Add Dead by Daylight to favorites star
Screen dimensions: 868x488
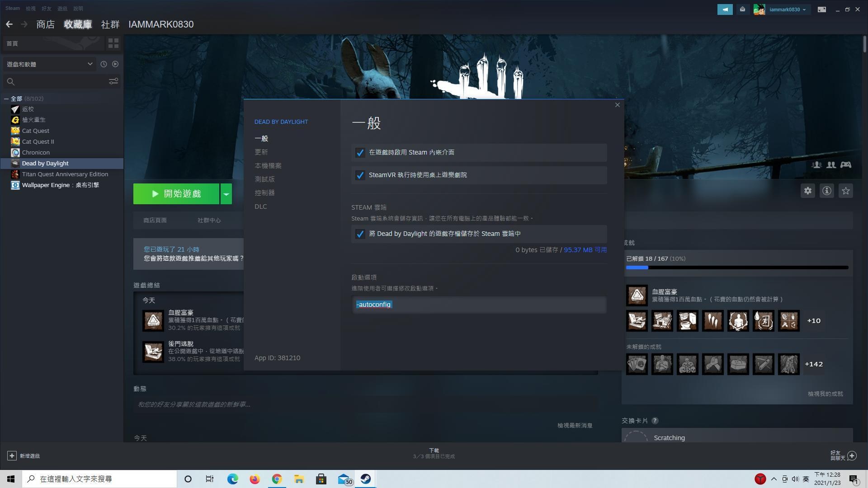pyautogui.click(x=846, y=191)
